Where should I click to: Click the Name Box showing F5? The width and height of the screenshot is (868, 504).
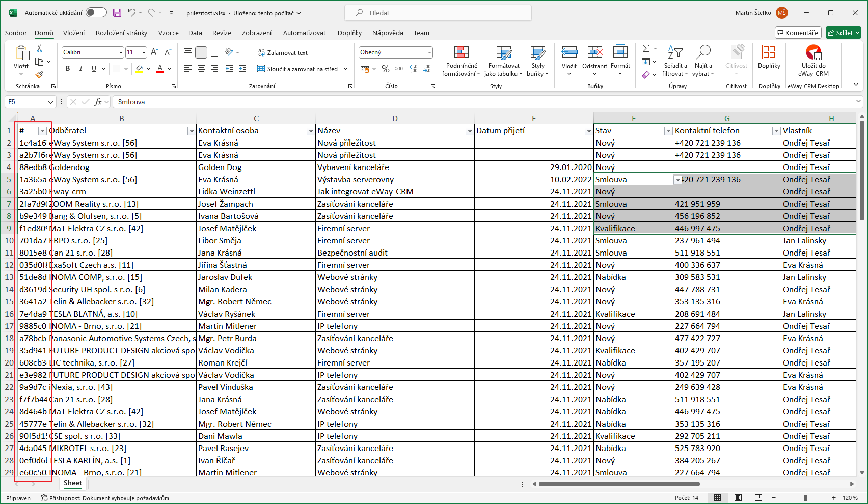[31, 102]
